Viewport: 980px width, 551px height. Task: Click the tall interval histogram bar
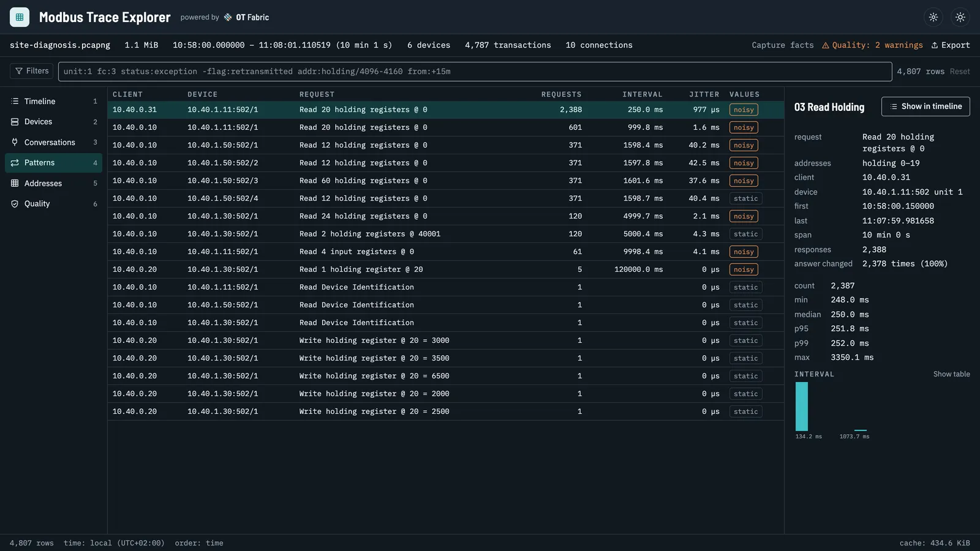tap(801, 407)
